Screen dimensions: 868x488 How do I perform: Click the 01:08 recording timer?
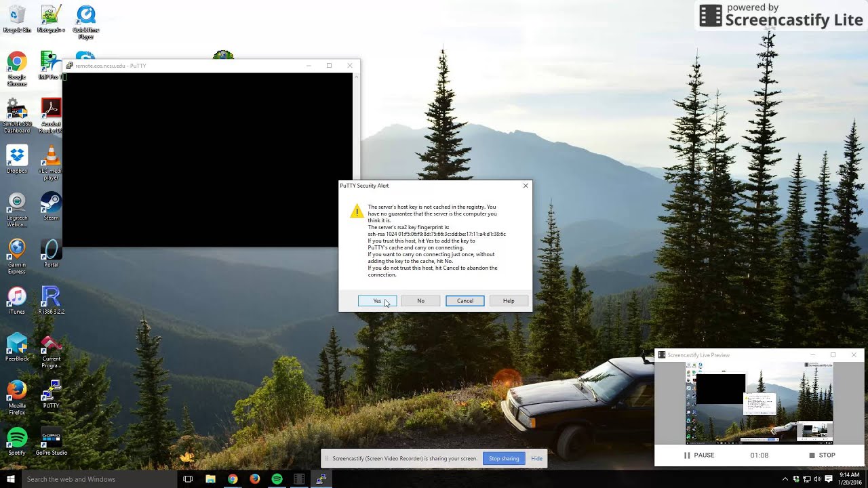[x=759, y=455]
